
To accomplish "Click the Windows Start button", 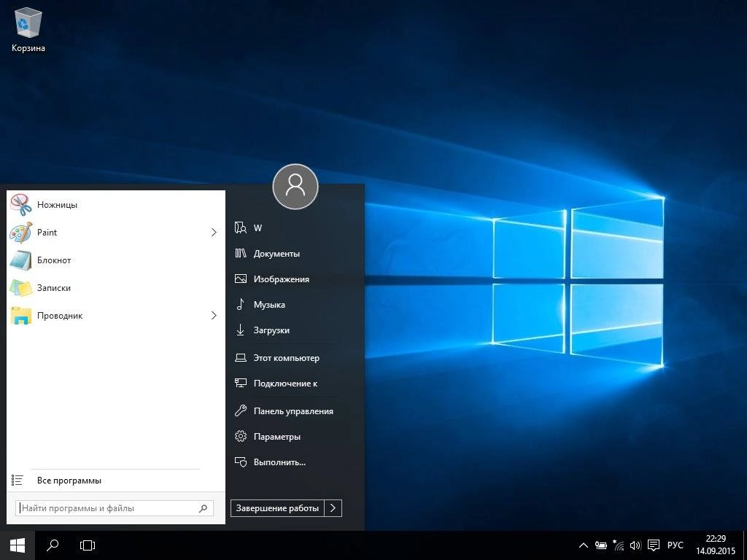I will click(18, 545).
